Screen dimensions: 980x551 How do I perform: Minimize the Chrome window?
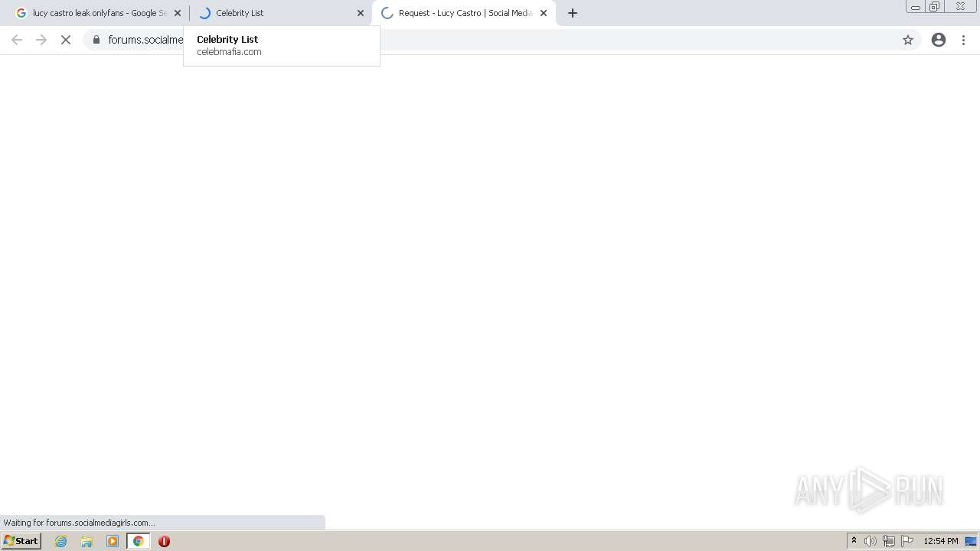916,7
